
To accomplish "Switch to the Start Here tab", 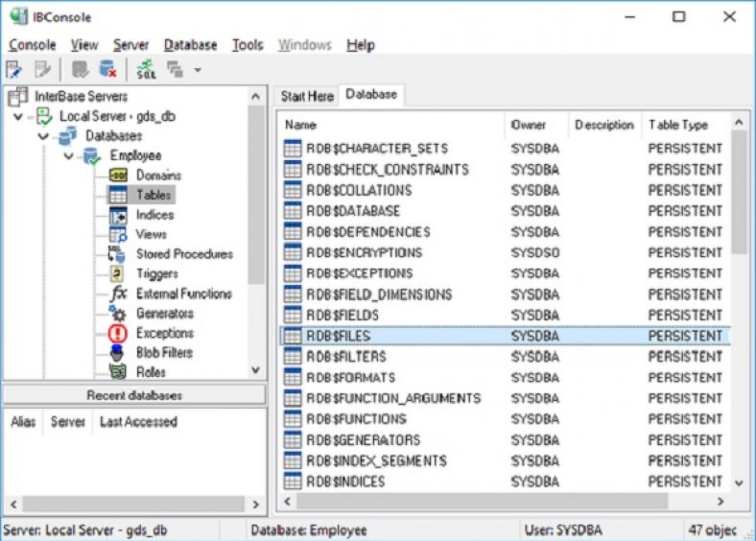I will [307, 97].
